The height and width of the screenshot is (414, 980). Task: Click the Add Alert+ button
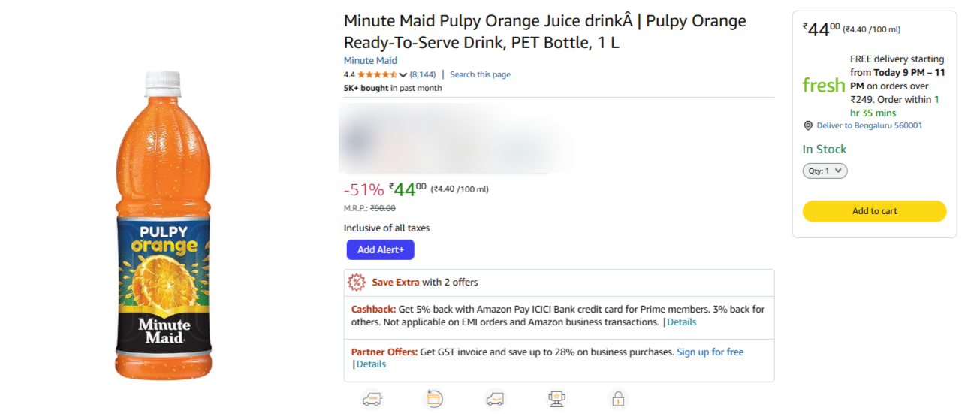(380, 249)
